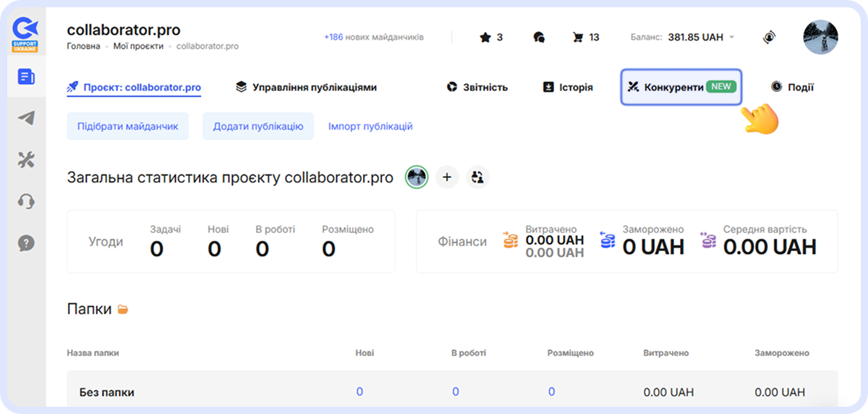Click the Розміщено count 0 in Без папки row
The image size is (868, 414).
click(552, 392)
